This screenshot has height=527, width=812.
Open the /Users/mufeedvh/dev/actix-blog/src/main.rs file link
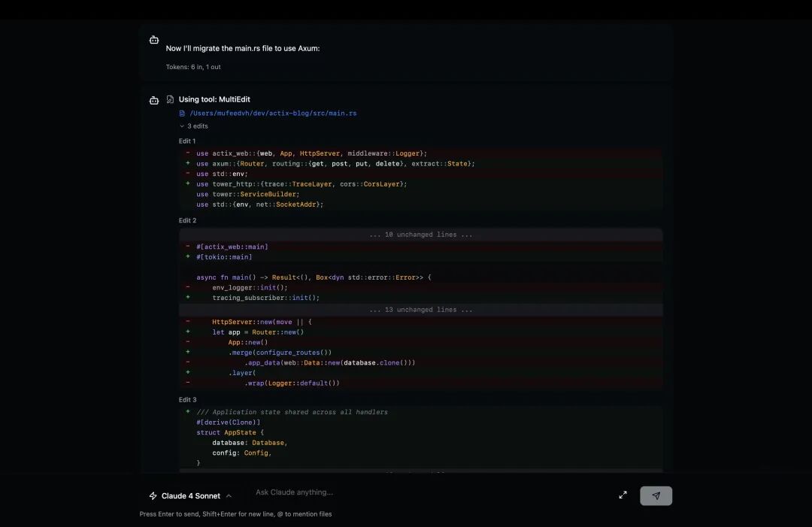[x=272, y=113]
